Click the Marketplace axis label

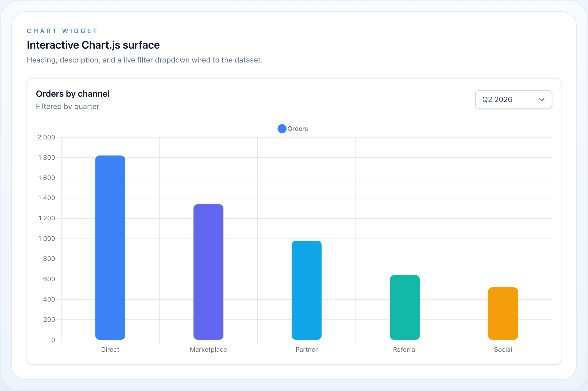coord(208,350)
